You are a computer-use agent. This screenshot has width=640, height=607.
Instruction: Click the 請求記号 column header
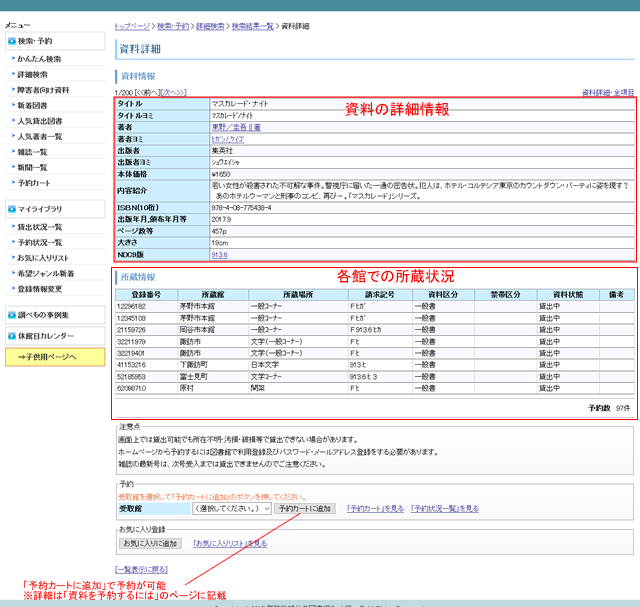tap(380, 295)
